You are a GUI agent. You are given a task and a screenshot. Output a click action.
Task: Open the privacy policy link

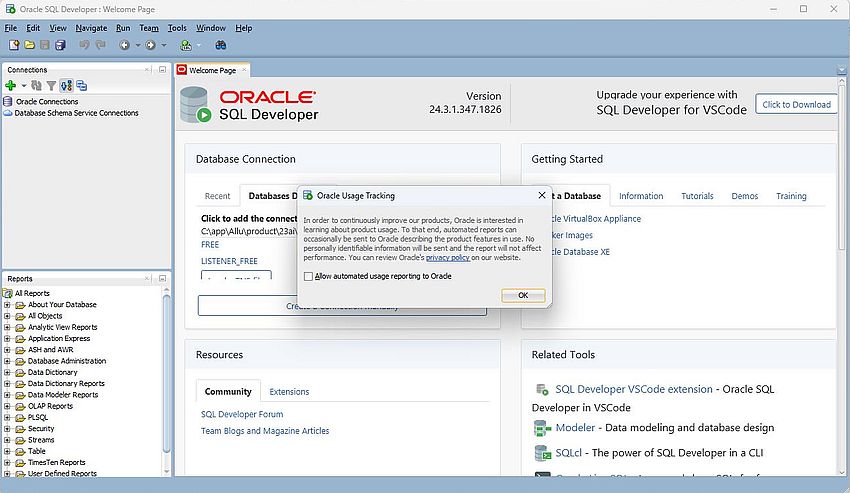point(446,257)
